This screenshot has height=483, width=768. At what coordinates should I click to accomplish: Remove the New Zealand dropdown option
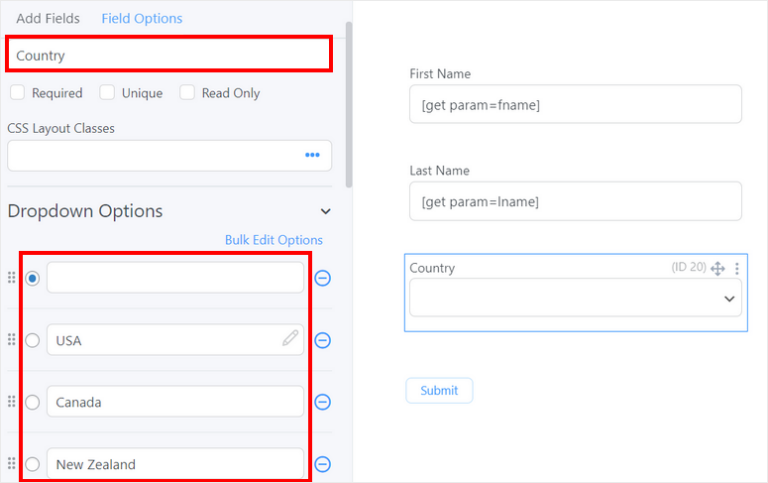tap(323, 464)
